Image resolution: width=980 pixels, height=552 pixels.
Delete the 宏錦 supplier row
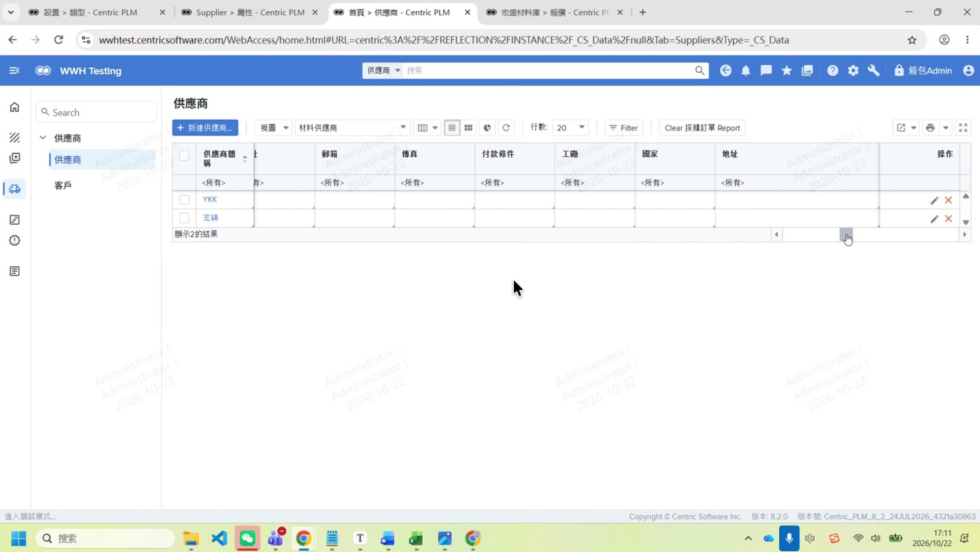tap(948, 219)
